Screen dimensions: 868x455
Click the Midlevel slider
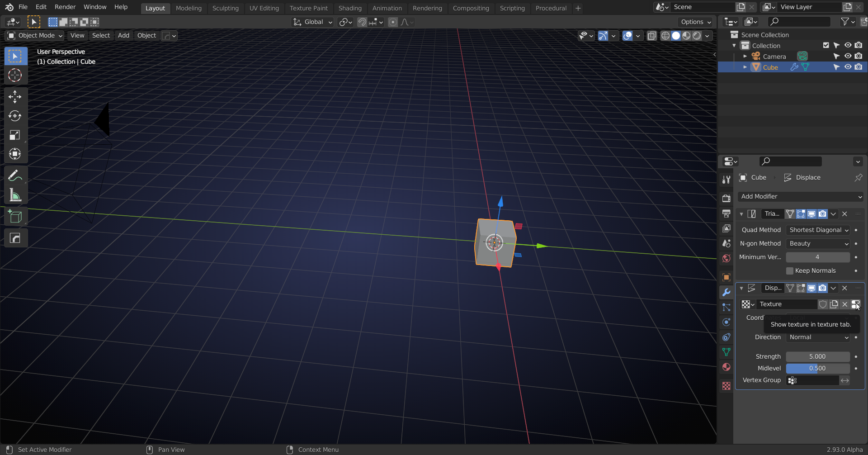tap(818, 369)
